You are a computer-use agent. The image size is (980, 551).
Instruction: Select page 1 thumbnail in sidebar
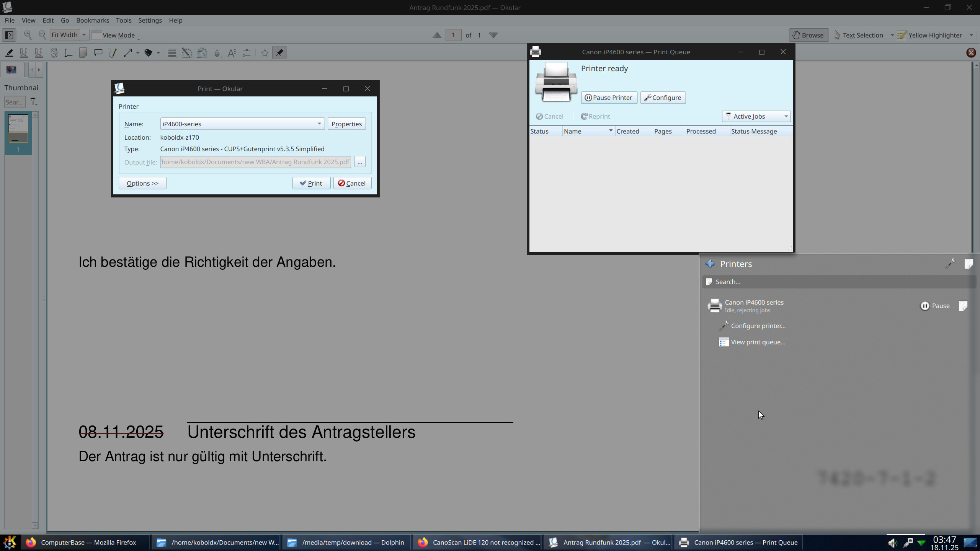point(18,130)
